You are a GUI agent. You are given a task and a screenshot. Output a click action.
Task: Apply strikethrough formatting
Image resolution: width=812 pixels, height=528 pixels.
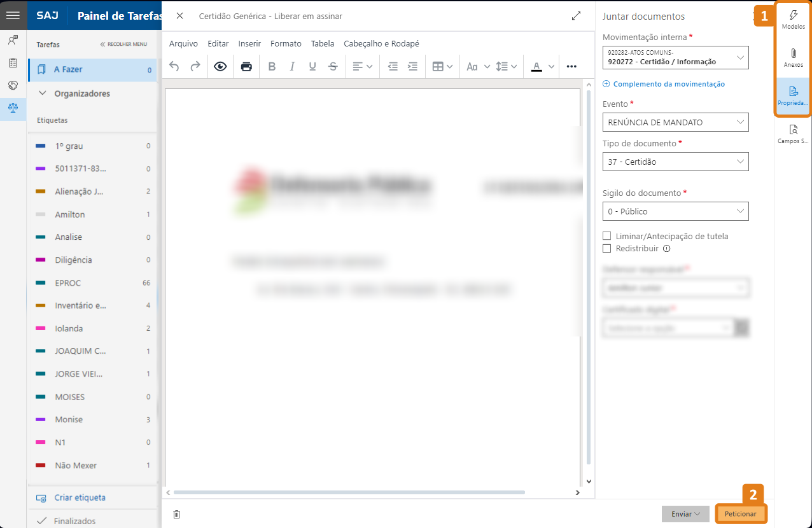[x=333, y=66]
